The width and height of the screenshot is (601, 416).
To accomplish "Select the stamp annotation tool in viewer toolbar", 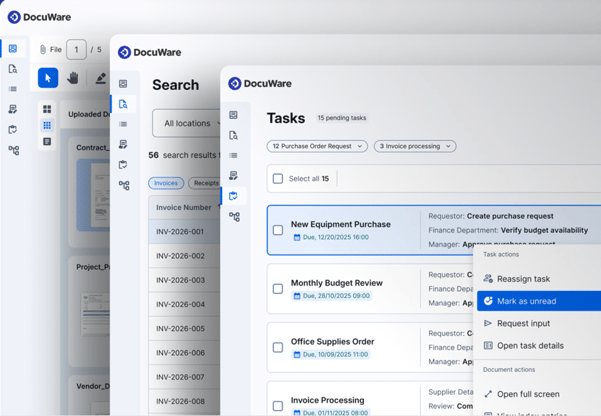I will [x=101, y=78].
